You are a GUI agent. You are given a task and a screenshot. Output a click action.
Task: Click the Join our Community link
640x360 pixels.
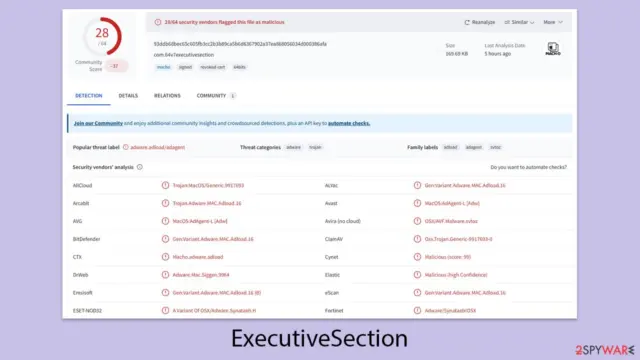point(98,123)
